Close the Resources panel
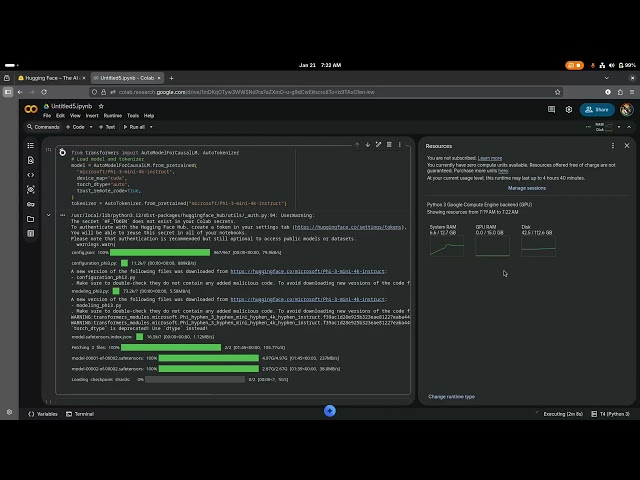The image size is (640, 480). tap(627, 146)
